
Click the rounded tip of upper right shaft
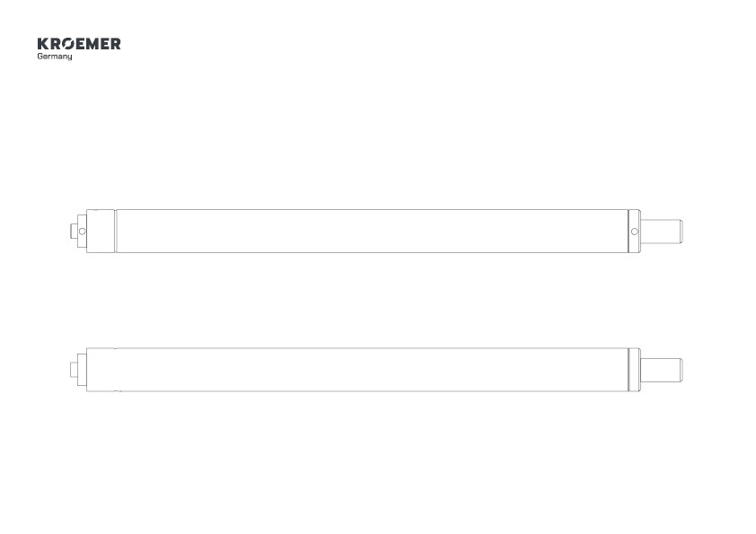click(x=681, y=232)
